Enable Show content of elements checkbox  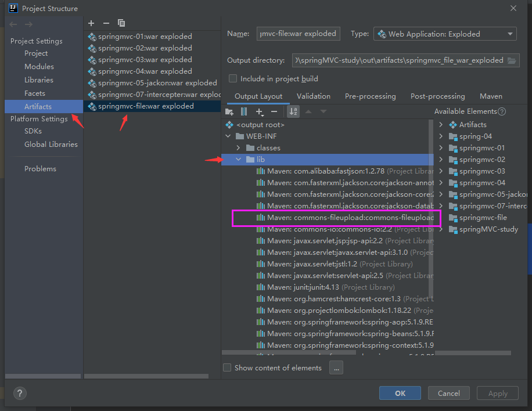tap(227, 367)
